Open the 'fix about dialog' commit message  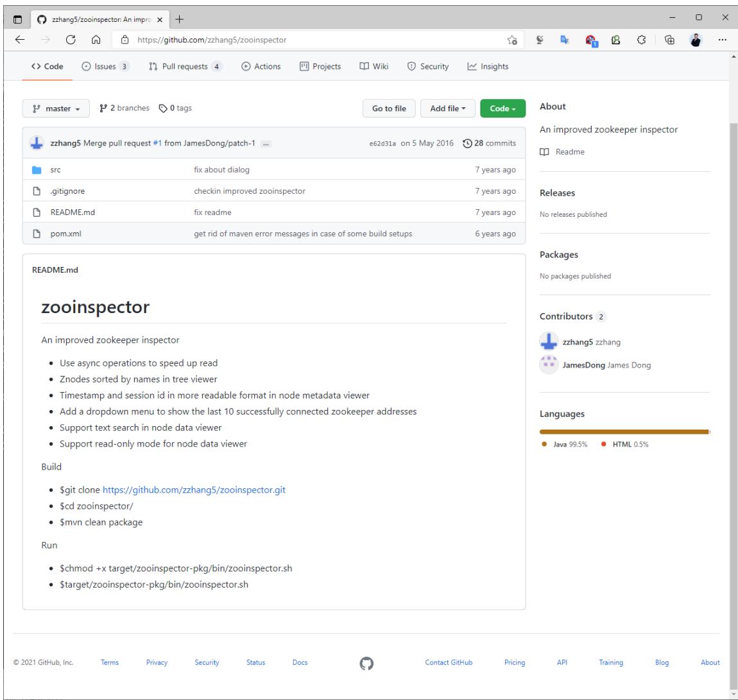click(221, 170)
